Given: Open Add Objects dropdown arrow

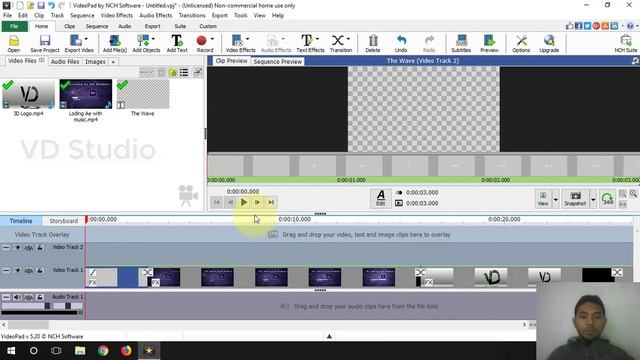Looking at the screenshot, I should click(153, 39).
